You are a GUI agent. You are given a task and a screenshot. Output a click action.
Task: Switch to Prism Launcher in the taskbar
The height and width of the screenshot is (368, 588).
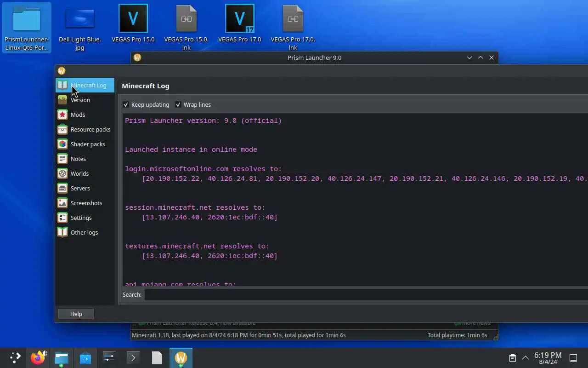tap(181, 357)
